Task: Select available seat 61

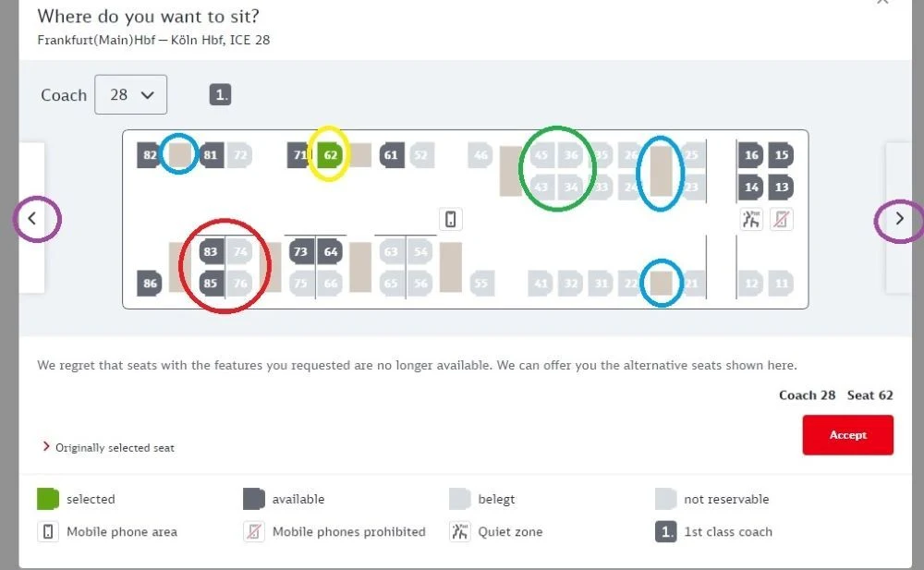Action: [391, 155]
